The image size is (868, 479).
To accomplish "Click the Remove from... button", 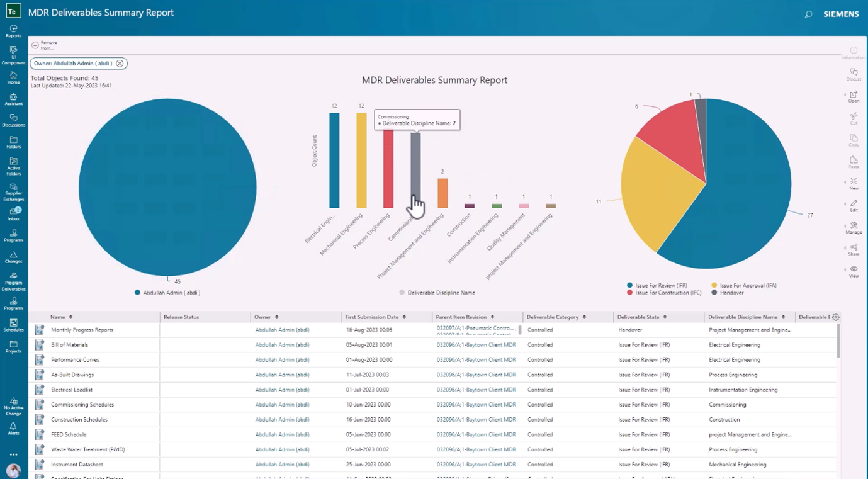I will (x=45, y=44).
